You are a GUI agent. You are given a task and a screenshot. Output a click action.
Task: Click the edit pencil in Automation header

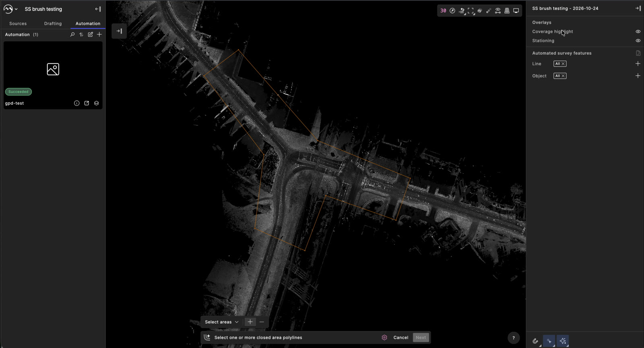(91, 35)
